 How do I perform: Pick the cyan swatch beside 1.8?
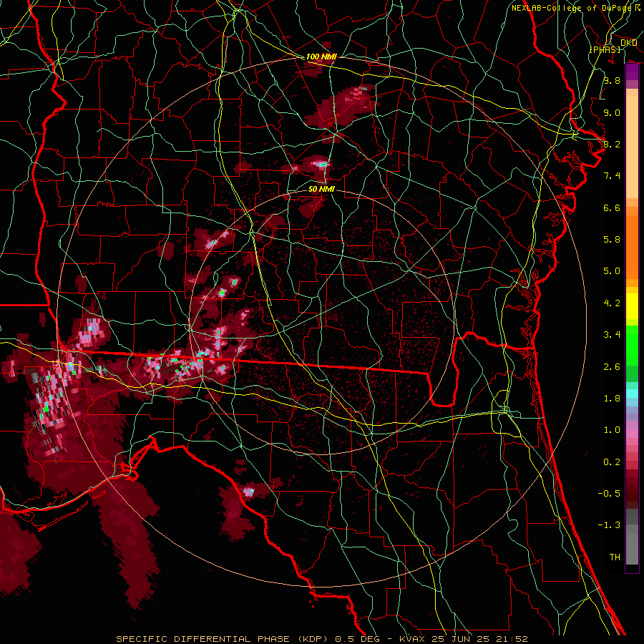(x=632, y=394)
